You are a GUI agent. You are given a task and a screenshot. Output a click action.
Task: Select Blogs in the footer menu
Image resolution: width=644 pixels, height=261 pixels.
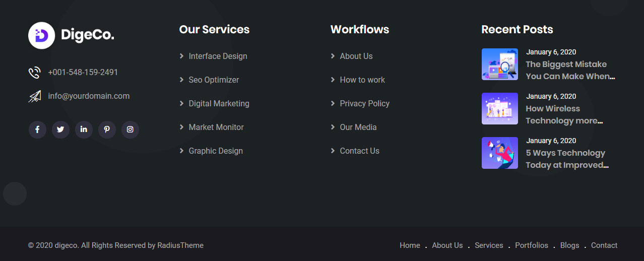click(x=569, y=245)
